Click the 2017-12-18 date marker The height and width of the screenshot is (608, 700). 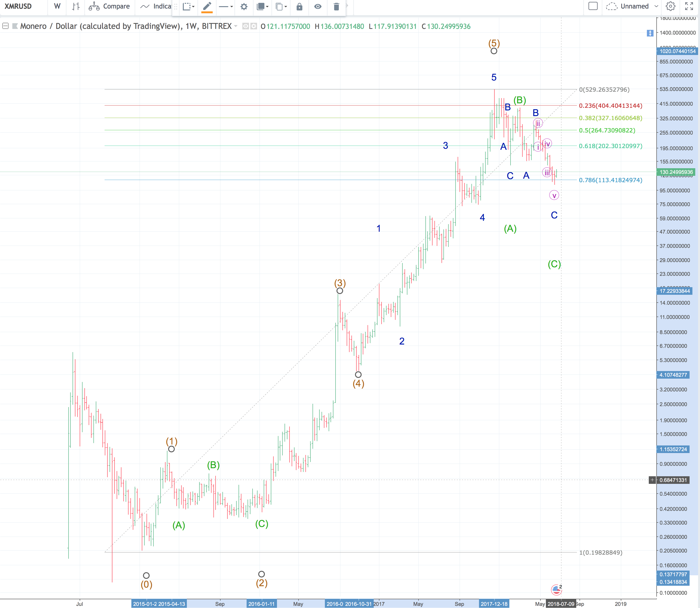(x=494, y=604)
